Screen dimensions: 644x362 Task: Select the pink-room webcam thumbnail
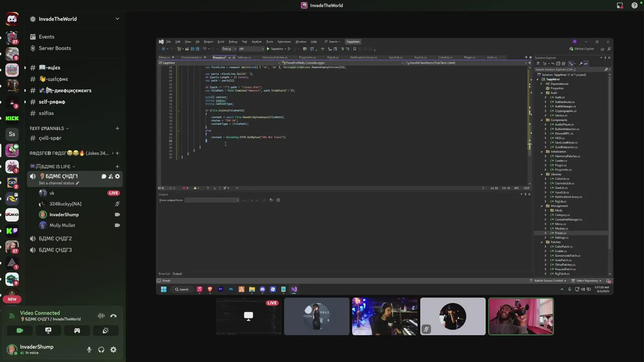(x=521, y=316)
